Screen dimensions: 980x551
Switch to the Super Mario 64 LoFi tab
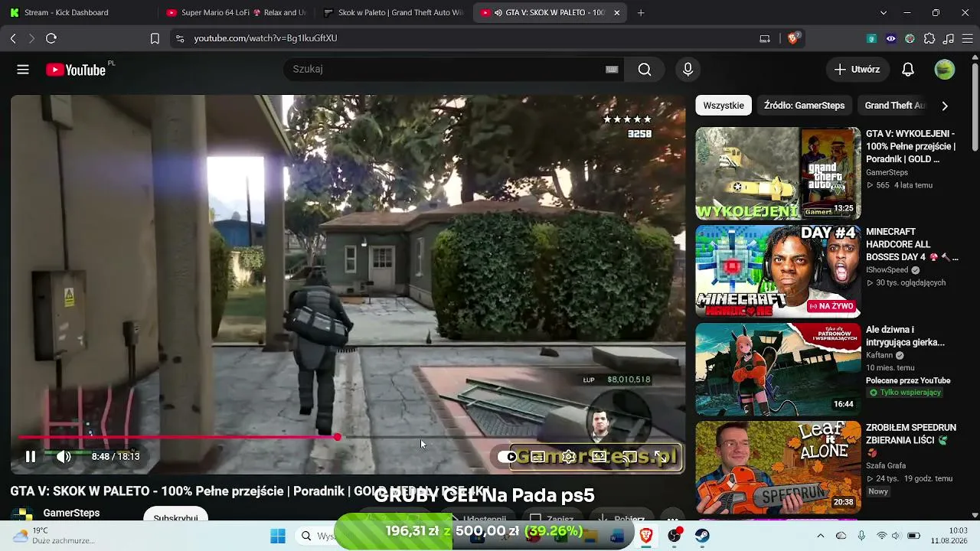pyautogui.click(x=236, y=12)
